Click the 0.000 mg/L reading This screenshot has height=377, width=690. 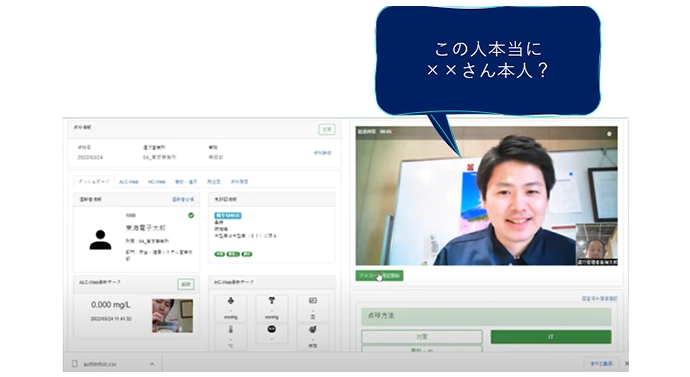[111, 305]
